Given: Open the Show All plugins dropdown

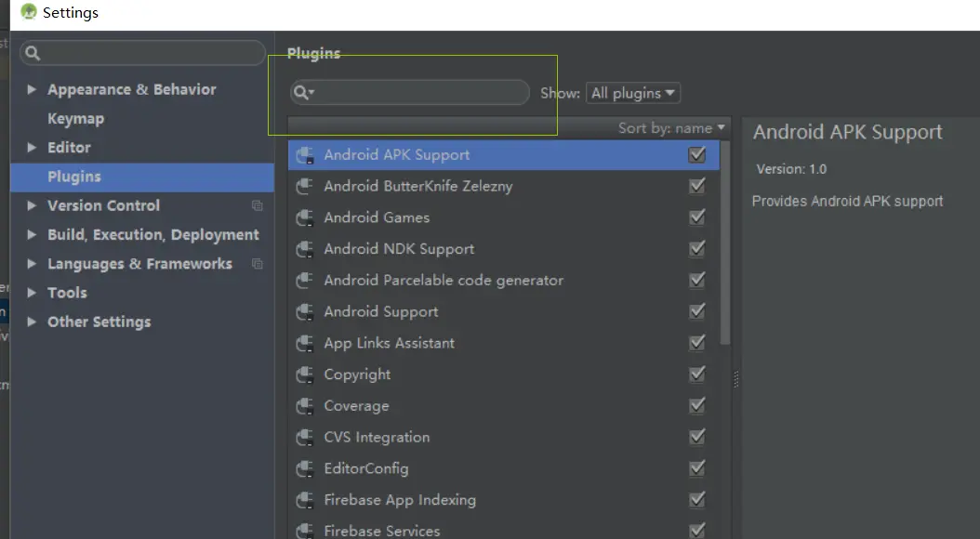Looking at the screenshot, I should (x=632, y=93).
